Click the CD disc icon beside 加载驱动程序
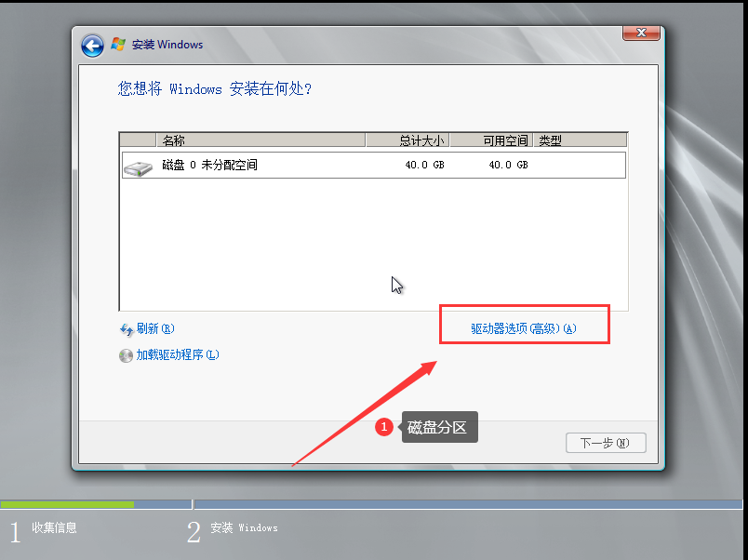This screenshot has height=560, width=748. [x=126, y=356]
